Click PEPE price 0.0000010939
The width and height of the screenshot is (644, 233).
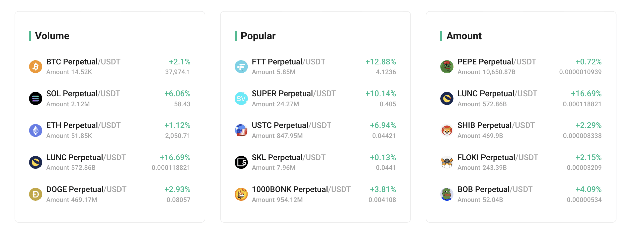click(580, 72)
